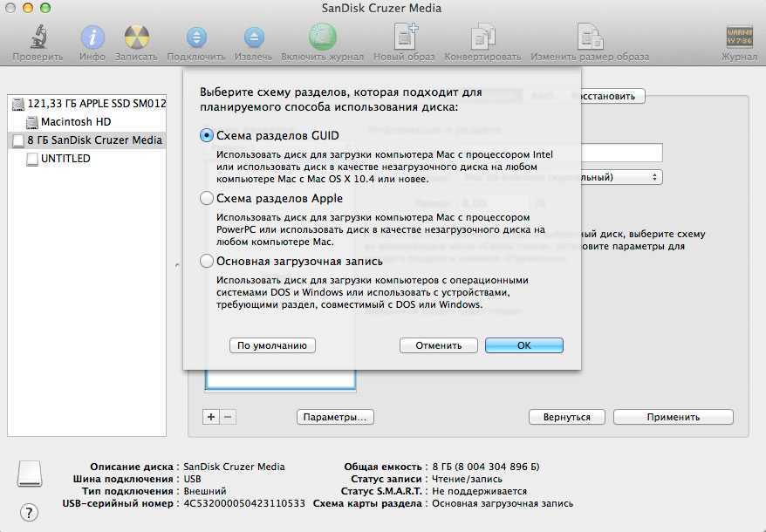Click the partition layout box above the plus button

pyautogui.click(x=280, y=379)
